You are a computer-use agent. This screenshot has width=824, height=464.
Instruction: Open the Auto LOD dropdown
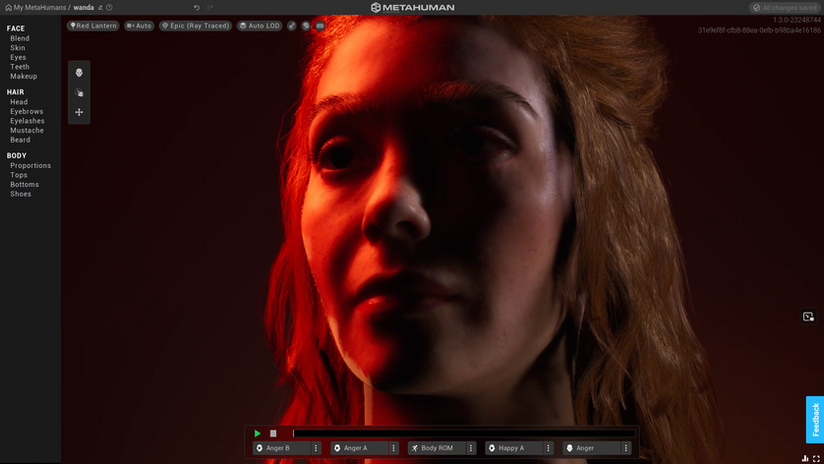[260, 25]
